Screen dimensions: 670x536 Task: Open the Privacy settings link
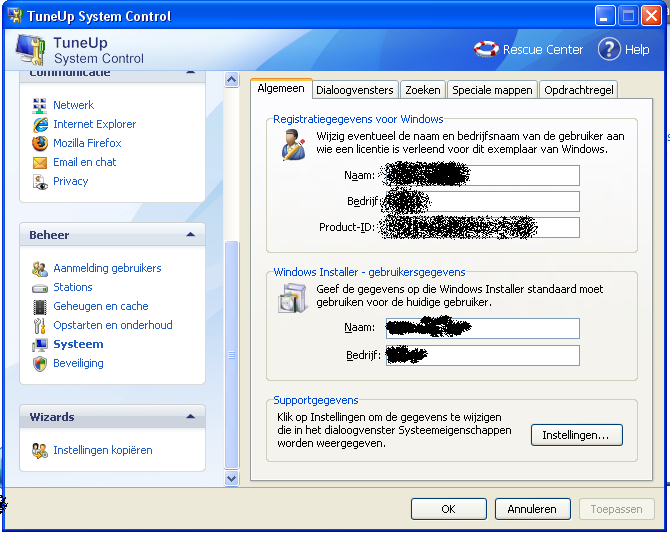tap(71, 182)
